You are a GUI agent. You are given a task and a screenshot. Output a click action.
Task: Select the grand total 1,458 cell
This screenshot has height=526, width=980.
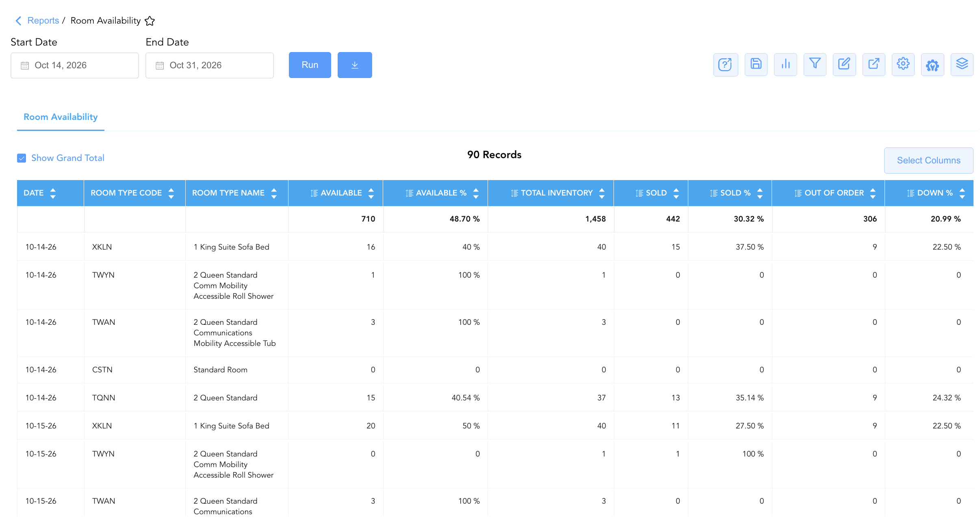point(551,219)
